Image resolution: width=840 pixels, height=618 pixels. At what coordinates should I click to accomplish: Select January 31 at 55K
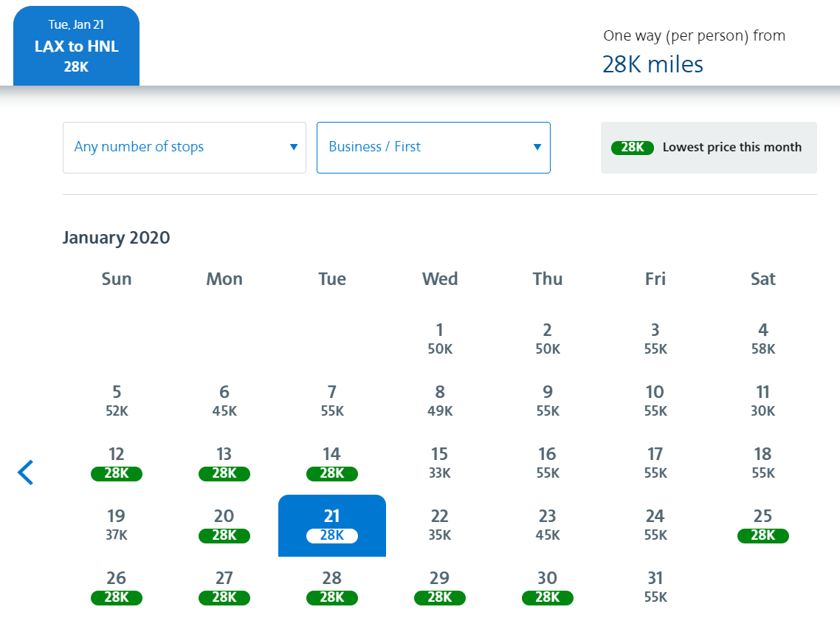pyautogui.click(x=655, y=587)
